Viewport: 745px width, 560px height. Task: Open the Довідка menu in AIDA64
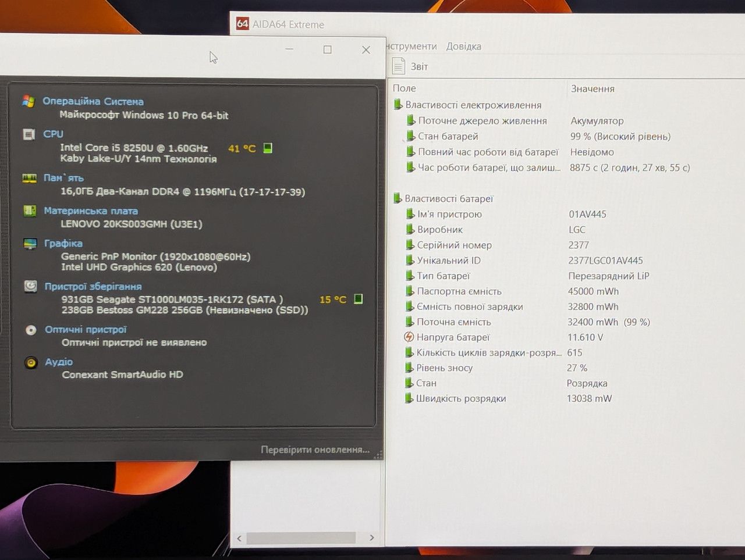coord(464,47)
